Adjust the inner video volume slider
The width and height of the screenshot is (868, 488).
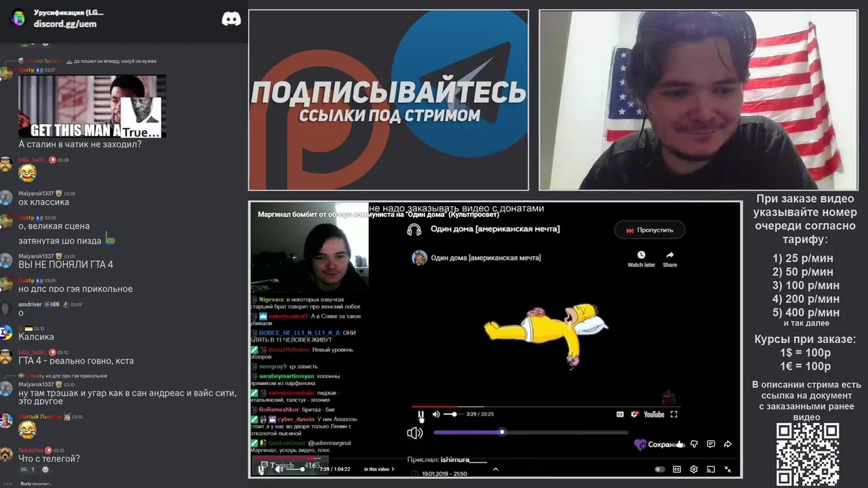point(296,469)
